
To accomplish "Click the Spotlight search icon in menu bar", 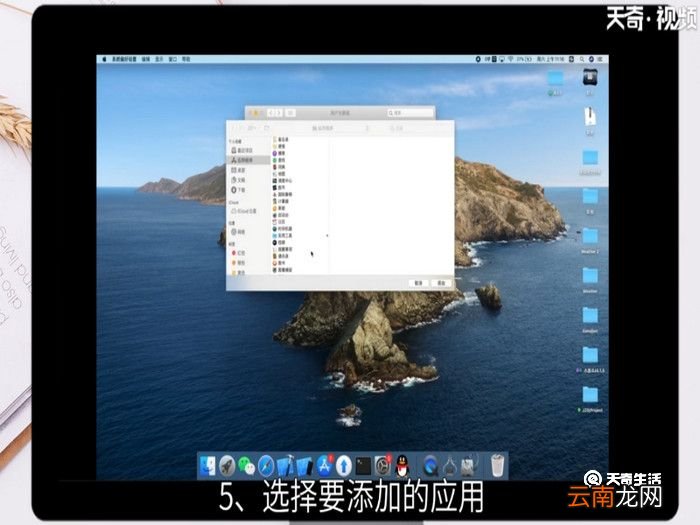I will point(582,59).
